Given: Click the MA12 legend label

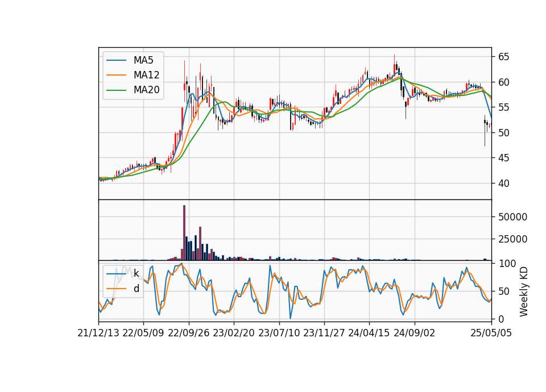Looking at the screenshot, I should pos(146,75).
